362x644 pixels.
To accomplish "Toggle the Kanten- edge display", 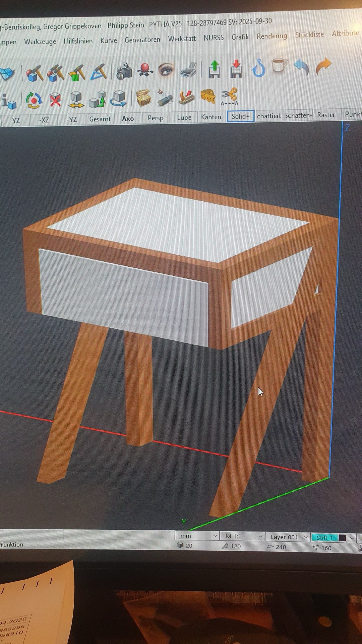I will [212, 117].
